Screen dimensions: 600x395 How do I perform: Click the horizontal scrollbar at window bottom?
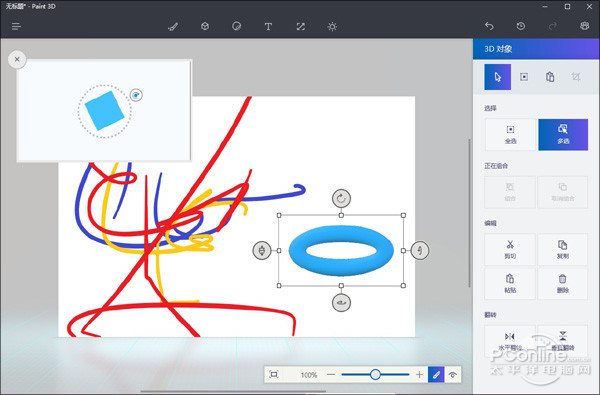pyautogui.click(x=233, y=392)
